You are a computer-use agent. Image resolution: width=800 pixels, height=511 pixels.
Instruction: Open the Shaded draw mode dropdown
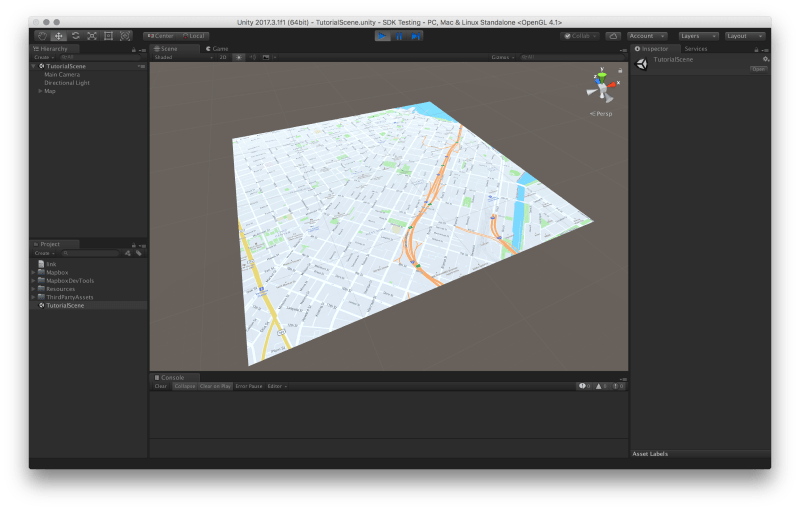tap(183, 57)
